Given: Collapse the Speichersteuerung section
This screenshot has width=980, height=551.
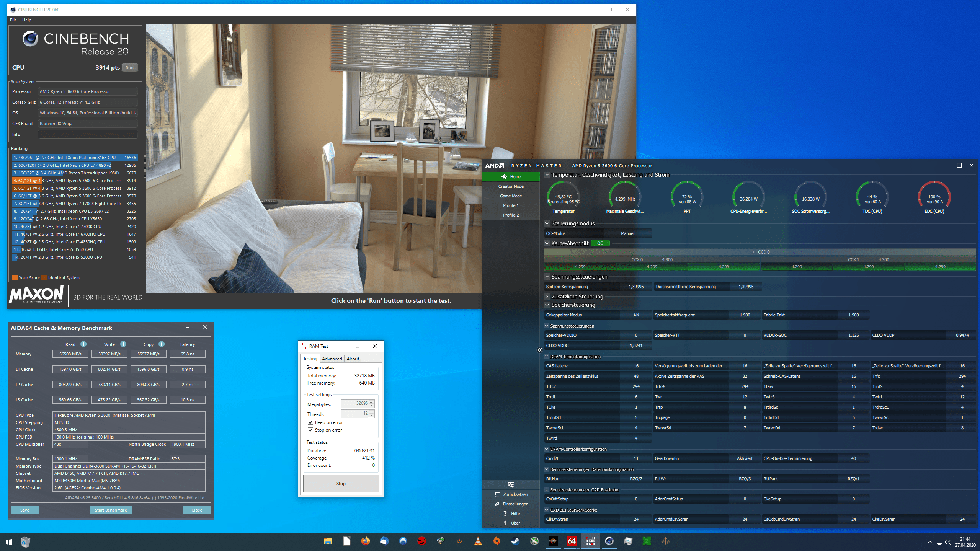Looking at the screenshot, I should click(547, 305).
